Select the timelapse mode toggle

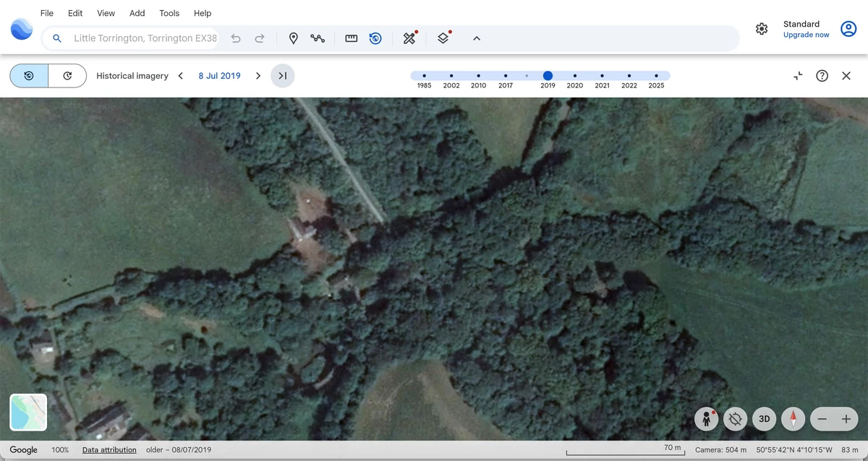(67, 76)
